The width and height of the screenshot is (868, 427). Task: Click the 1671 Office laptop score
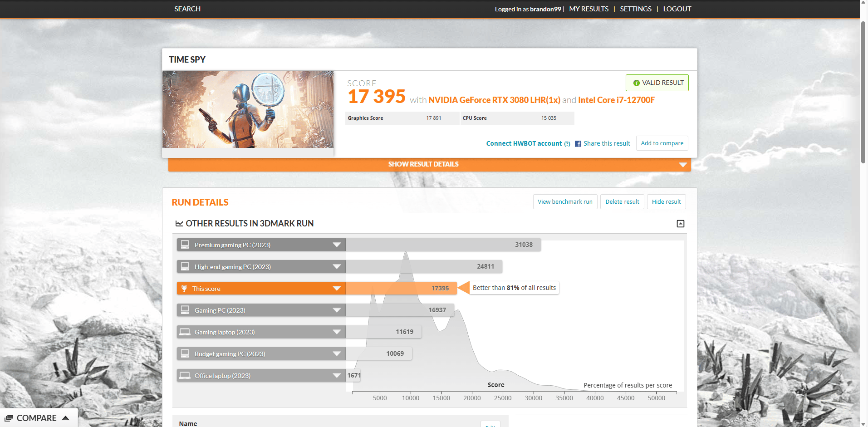pos(354,375)
